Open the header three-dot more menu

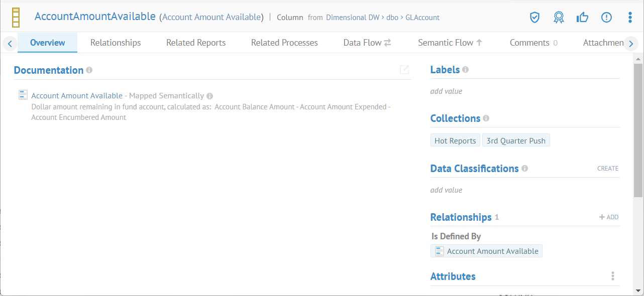pos(630,18)
